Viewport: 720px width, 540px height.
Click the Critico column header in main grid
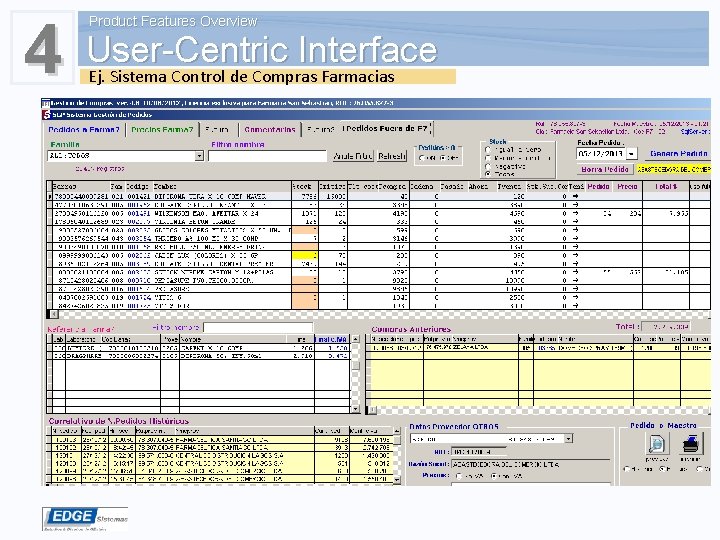coord(332,186)
